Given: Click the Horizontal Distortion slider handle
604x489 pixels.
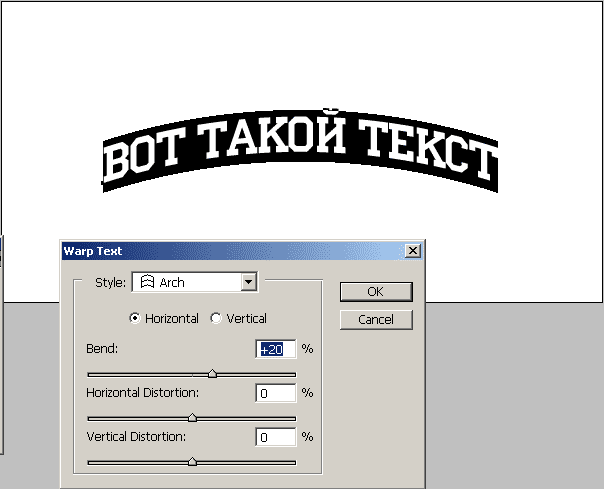Looking at the screenshot, I should 192,418.
